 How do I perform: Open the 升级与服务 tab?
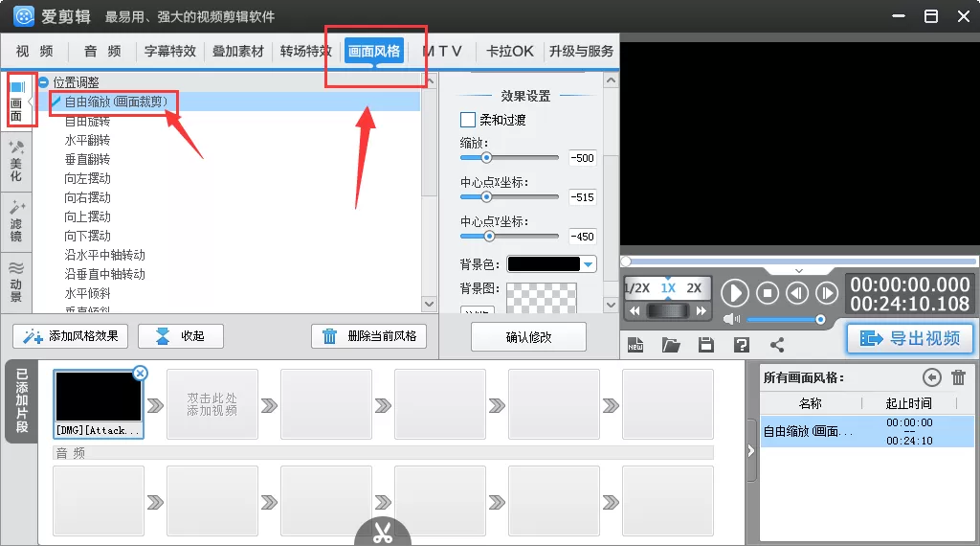[x=581, y=51]
